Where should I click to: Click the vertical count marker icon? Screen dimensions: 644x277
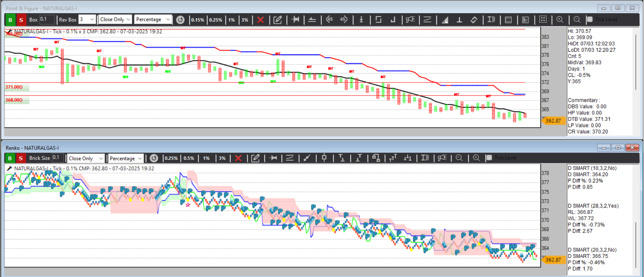coord(361,19)
